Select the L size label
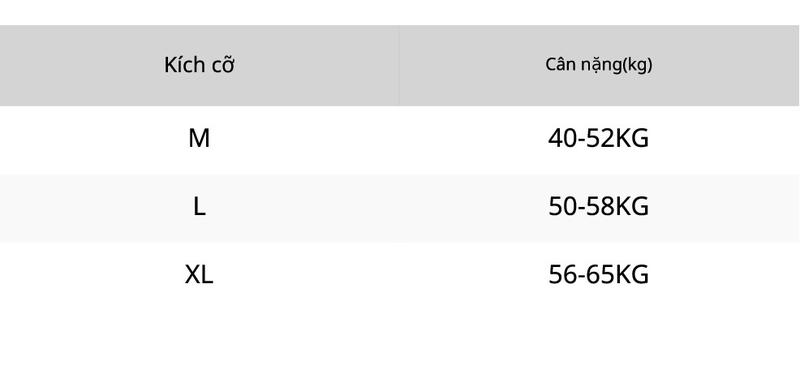Image resolution: width=800 pixels, height=366 pixels. pos(199,207)
